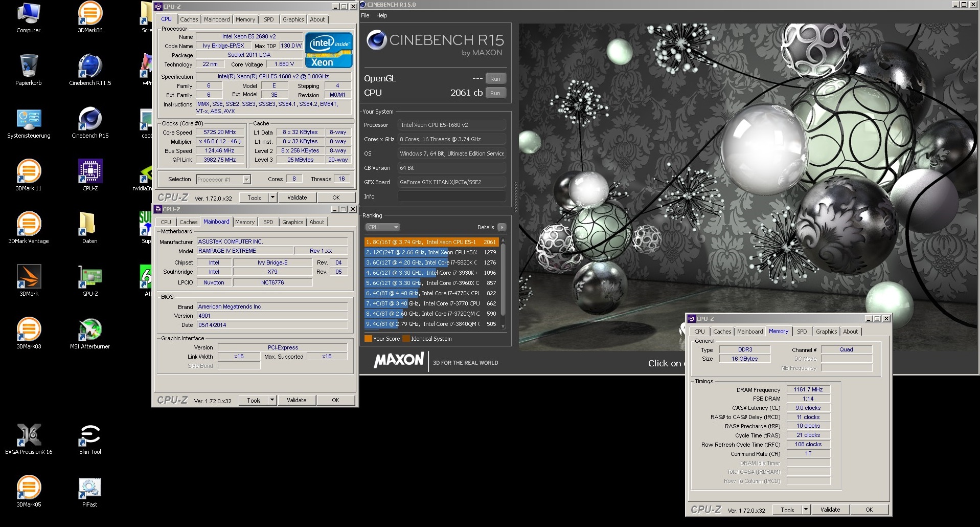This screenshot has height=527, width=980.
Task: Open the File menu in Cinebench
Action: pos(365,15)
